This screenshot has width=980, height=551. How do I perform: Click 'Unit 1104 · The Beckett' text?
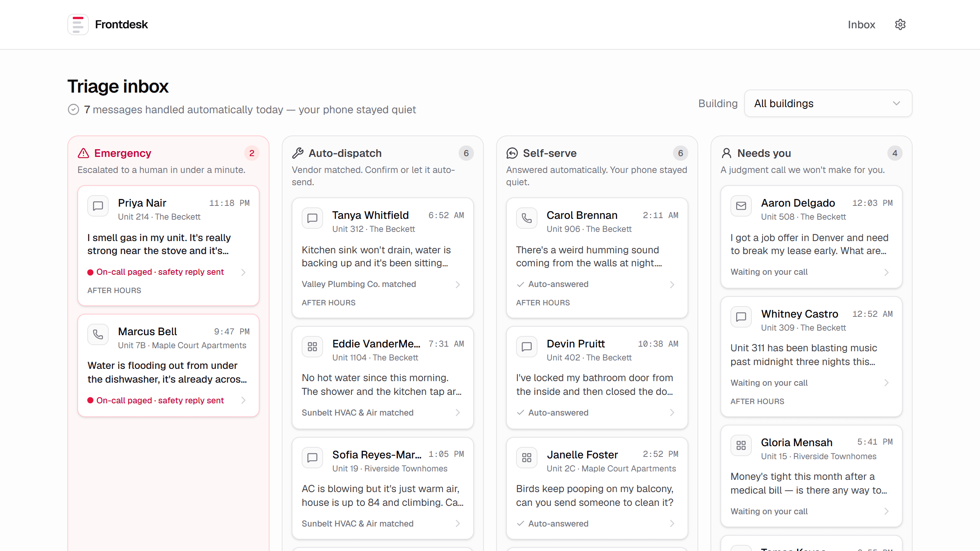[375, 357]
